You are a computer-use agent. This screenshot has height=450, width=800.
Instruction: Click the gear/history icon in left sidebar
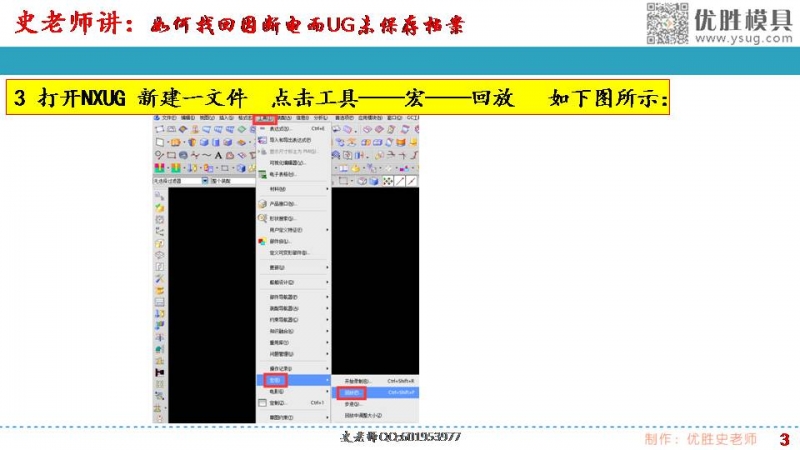tap(160, 219)
